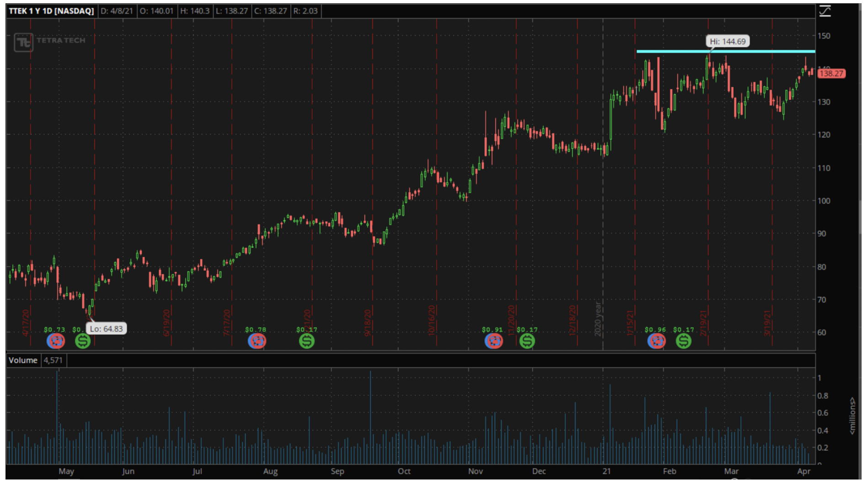Screen dimensions: 868x485
Task: Click the TTEK 1 Y 1D [NASDAQ] chart title
Action: pyautogui.click(x=51, y=11)
